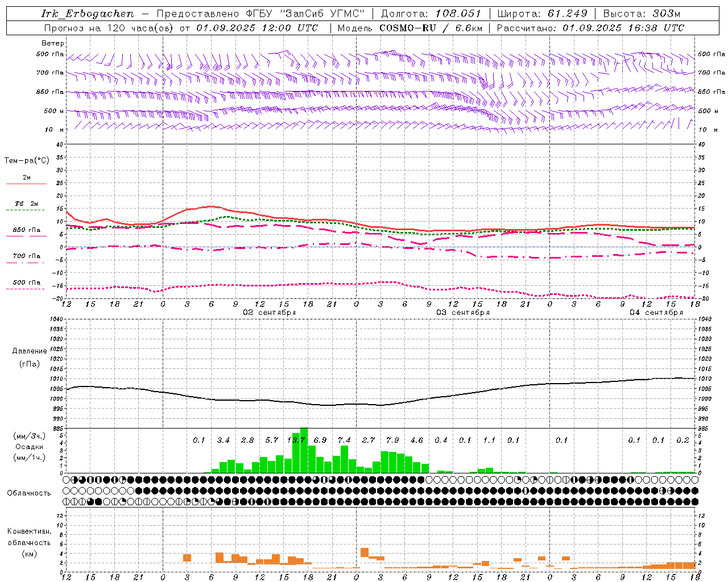Click the Давление pressure panel label

30,351
